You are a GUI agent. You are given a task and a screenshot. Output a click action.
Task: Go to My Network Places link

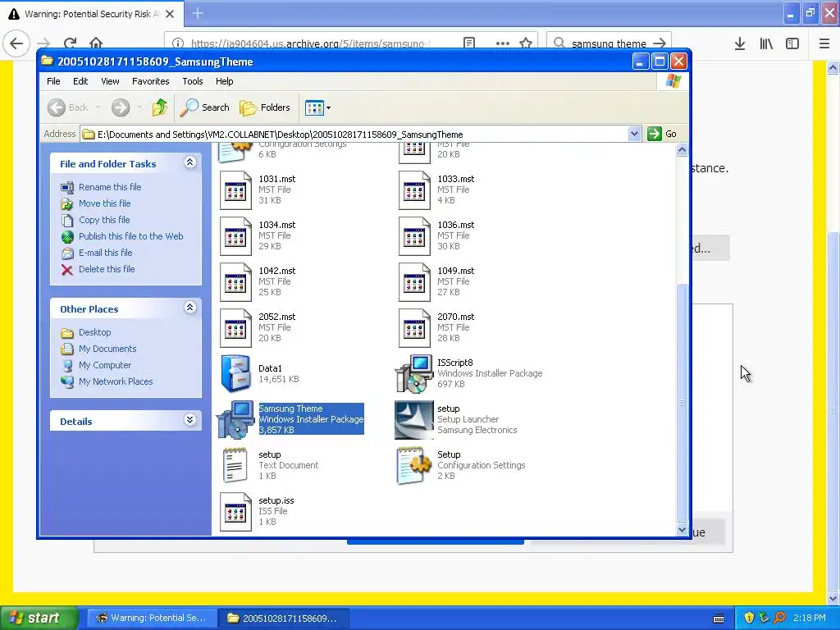pos(116,382)
